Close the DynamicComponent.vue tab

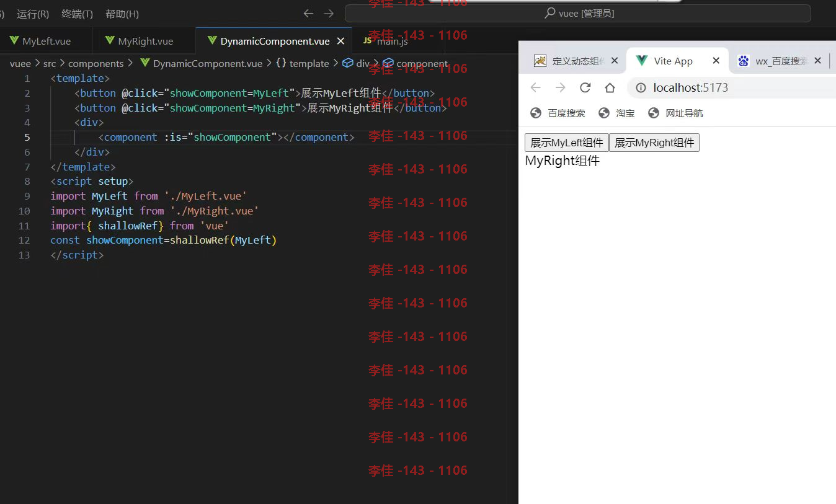pos(340,42)
